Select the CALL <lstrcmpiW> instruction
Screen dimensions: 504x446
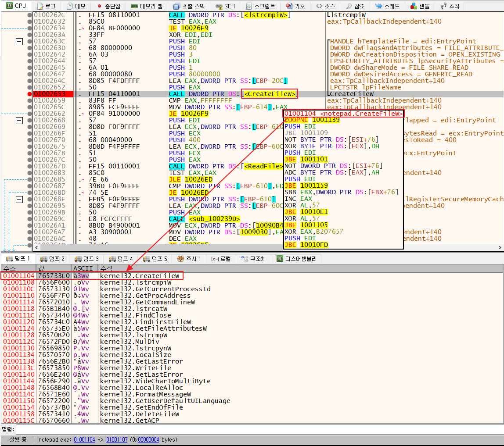tap(230, 15)
